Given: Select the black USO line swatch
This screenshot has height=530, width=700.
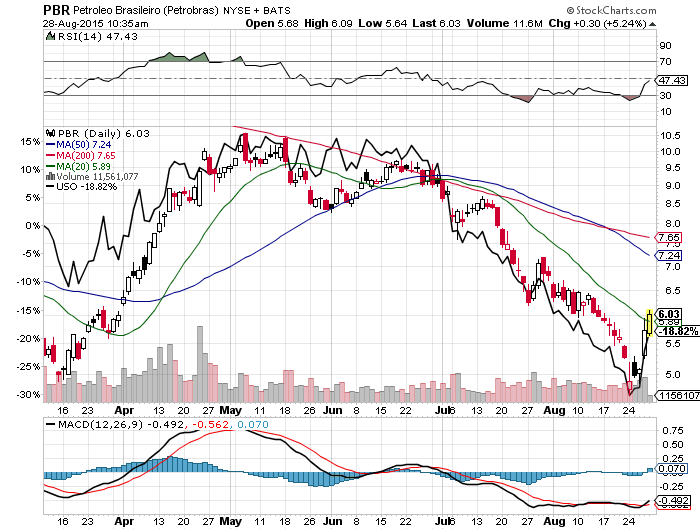Looking at the screenshot, I should (x=50, y=187).
